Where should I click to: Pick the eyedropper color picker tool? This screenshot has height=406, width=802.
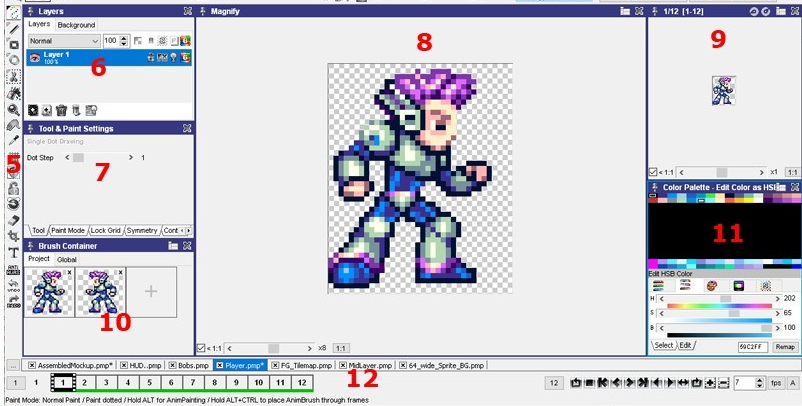(x=14, y=141)
